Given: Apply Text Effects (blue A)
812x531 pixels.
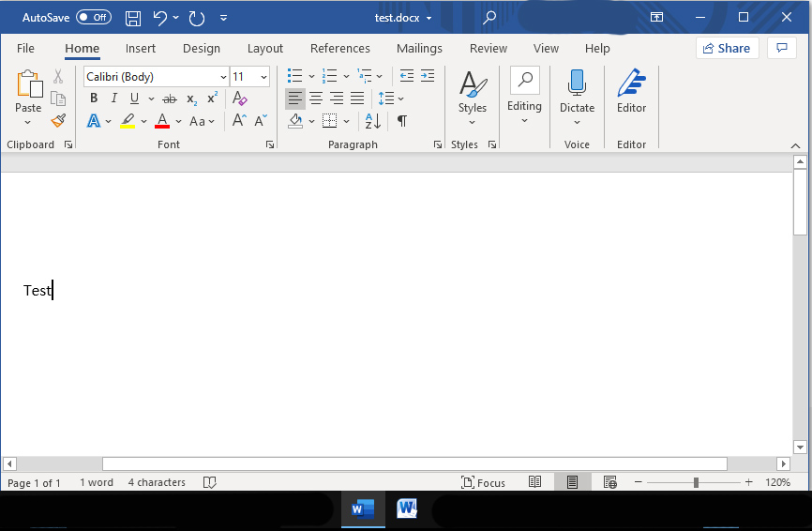Looking at the screenshot, I should pos(94,121).
